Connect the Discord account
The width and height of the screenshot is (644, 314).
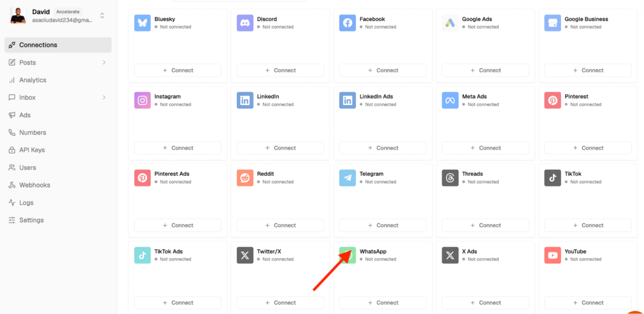[x=280, y=70]
